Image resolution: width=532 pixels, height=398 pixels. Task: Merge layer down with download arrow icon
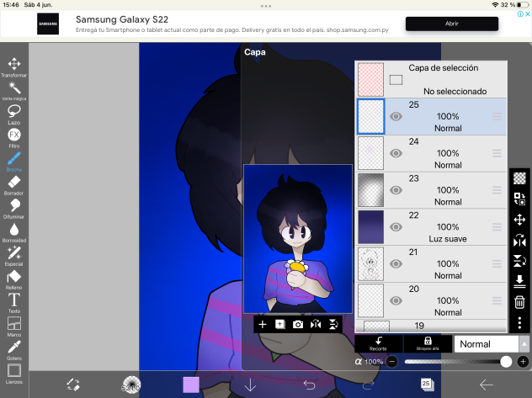click(519, 281)
